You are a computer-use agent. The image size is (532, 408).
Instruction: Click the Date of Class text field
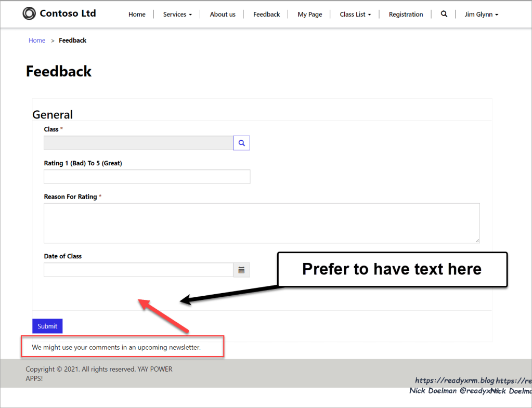pyautogui.click(x=138, y=270)
